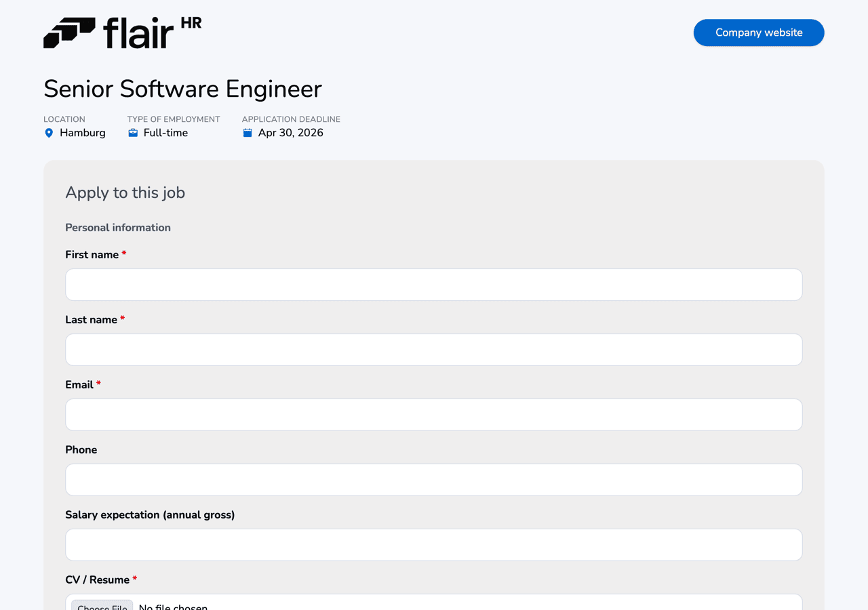Click the location pin icon beside Hamburg
Screen dimensions: 868x610
coord(49,133)
